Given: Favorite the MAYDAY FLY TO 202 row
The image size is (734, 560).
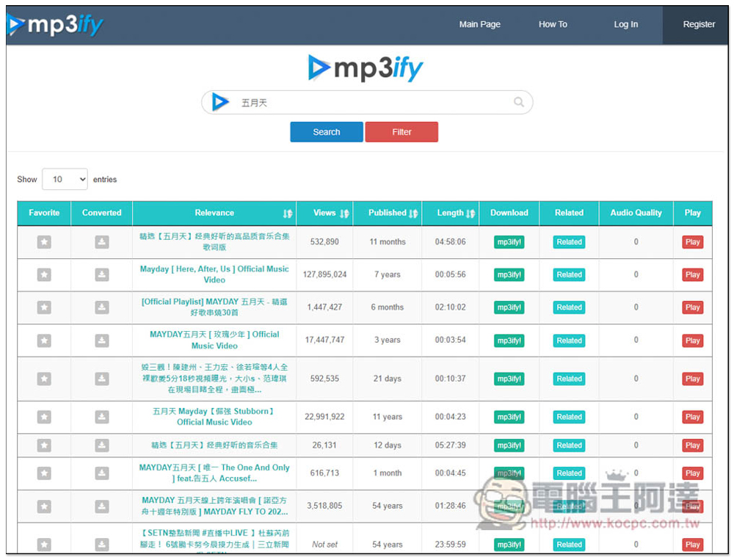Looking at the screenshot, I should tap(44, 506).
